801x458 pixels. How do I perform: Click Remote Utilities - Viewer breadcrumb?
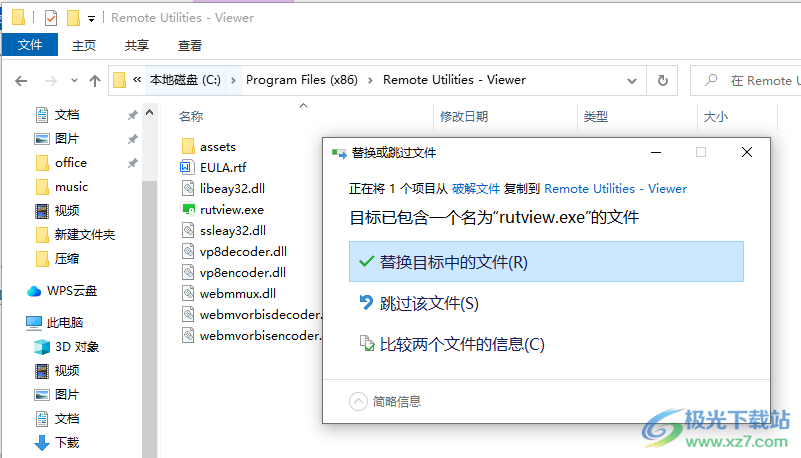point(454,80)
